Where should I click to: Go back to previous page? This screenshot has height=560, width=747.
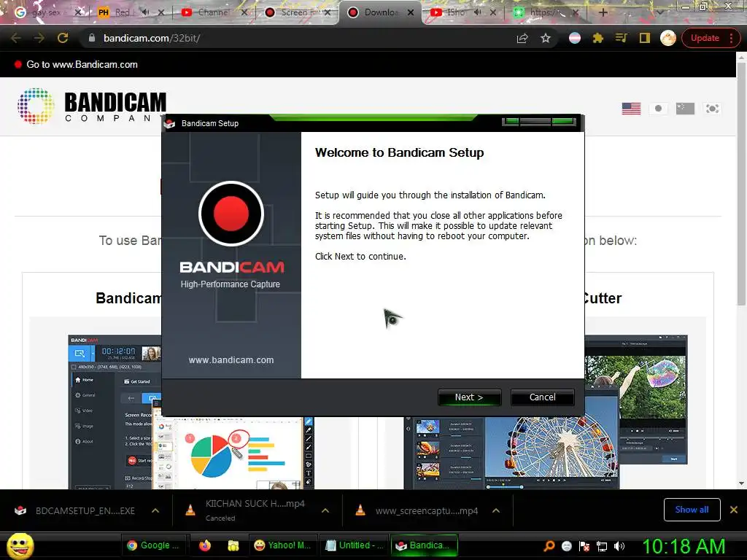pyautogui.click(x=16, y=38)
